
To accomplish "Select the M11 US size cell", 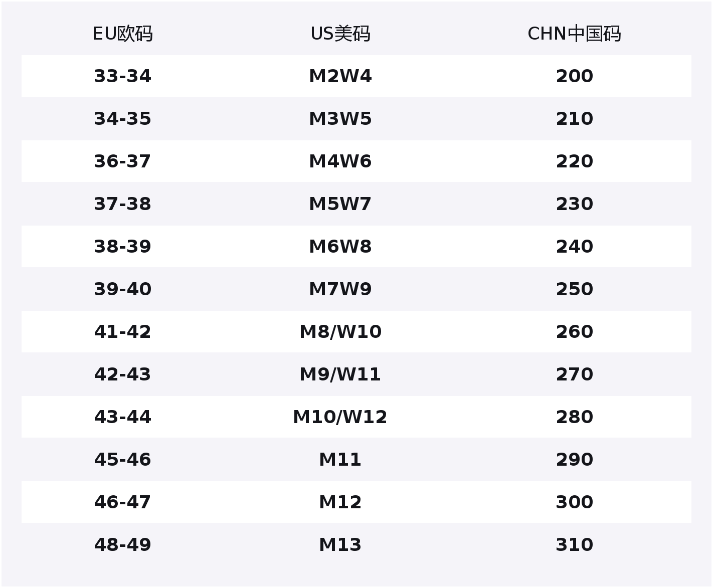I will [x=340, y=460].
